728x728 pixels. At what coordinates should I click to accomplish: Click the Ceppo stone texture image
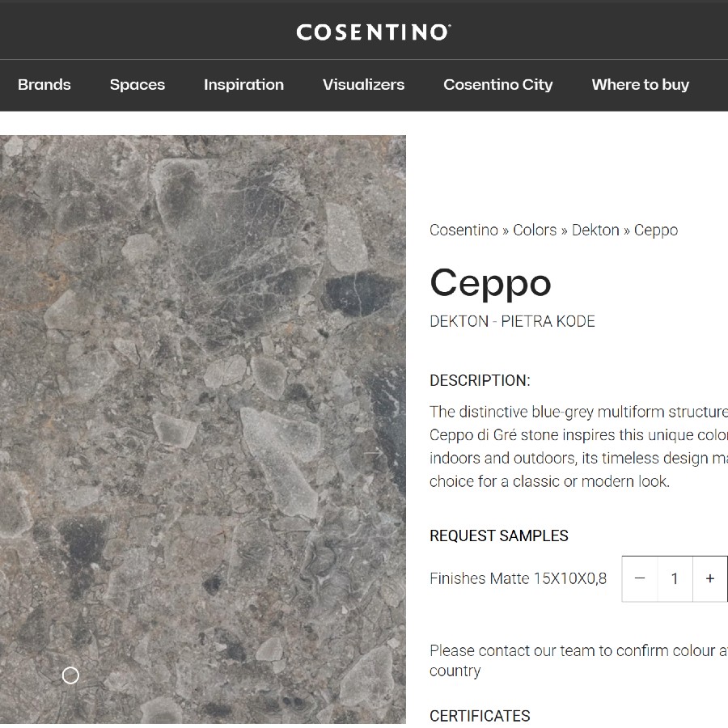coord(202,404)
